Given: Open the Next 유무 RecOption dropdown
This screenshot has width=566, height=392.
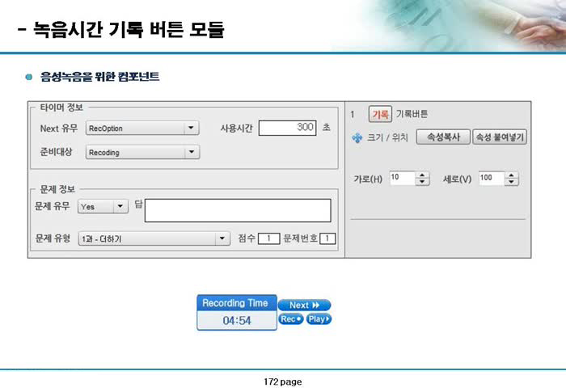Looking at the screenshot, I should (x=142, y=129).
